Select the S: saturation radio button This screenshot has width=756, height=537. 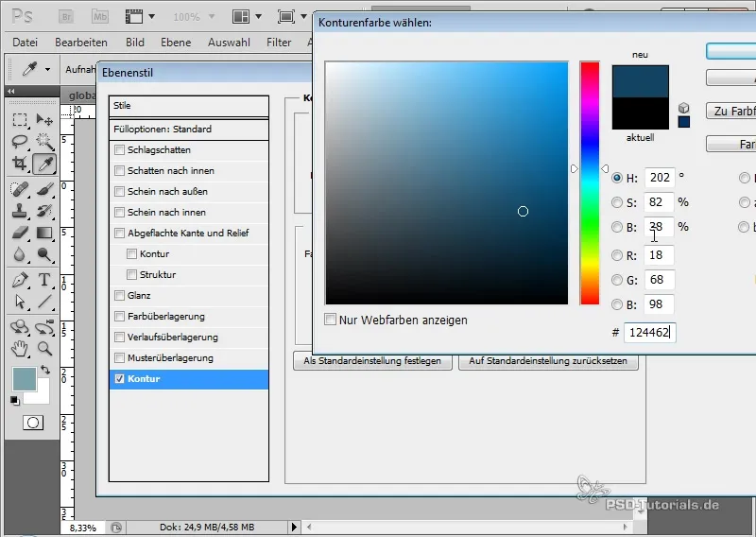tap(617, 202)
